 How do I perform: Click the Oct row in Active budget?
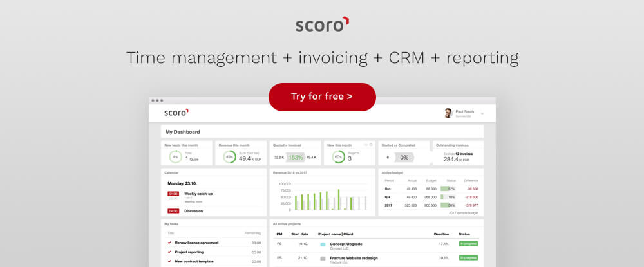tap(431, 189)
